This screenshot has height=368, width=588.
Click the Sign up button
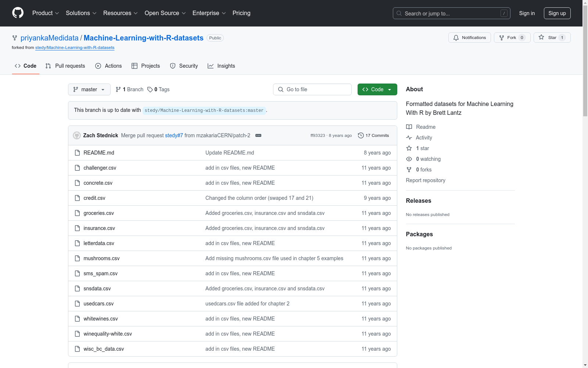pyautogui.click(x=557, y=13)
